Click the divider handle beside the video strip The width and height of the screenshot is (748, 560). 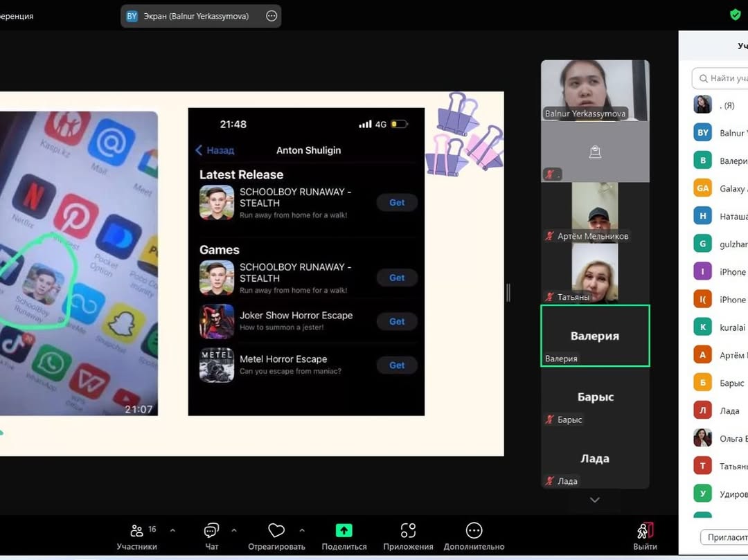(508, 293)
